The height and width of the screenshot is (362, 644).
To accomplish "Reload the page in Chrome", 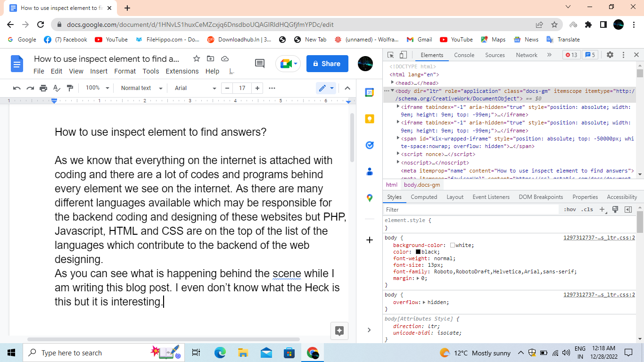I will (x=41, y=25).
